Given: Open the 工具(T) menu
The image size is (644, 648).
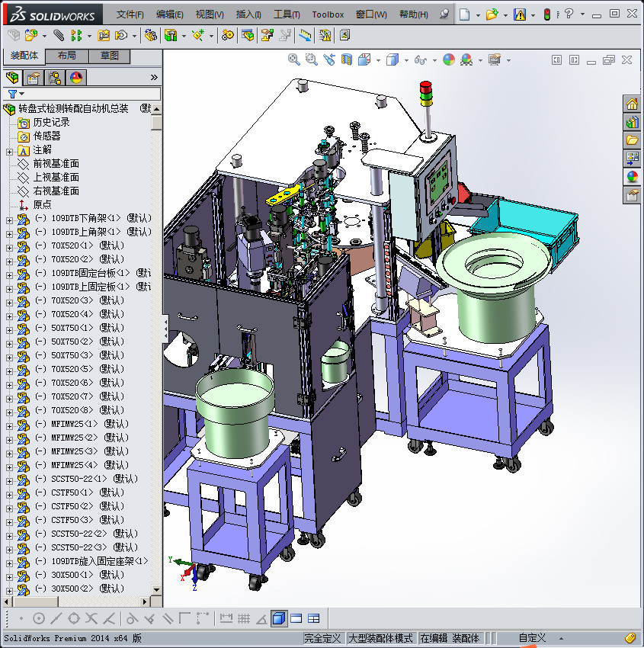Looking at the screenshot, I should tap(287, 14).
